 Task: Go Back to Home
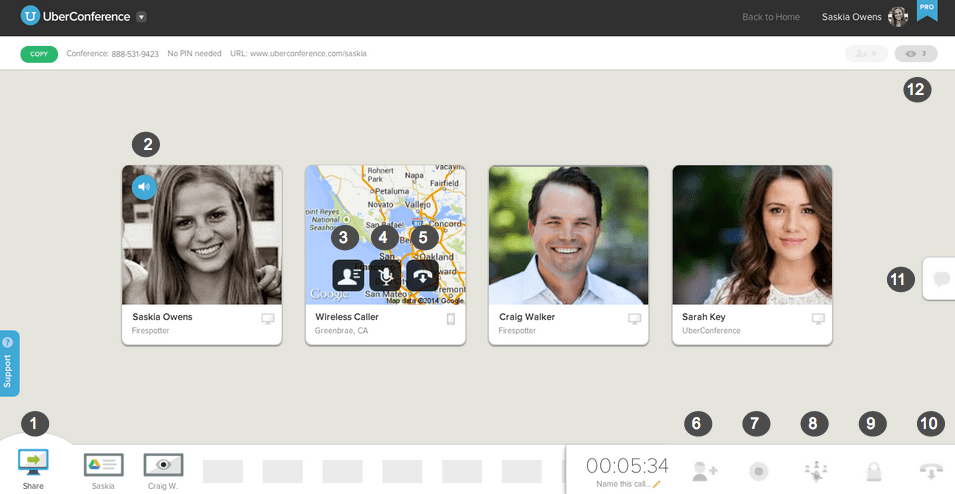(770, 17)
